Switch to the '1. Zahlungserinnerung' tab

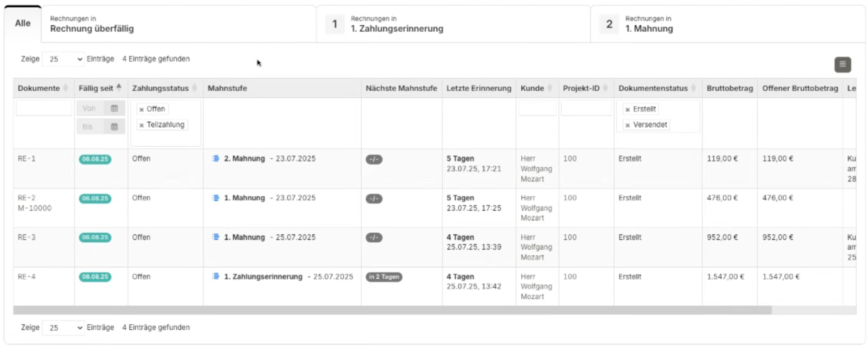point(453,24)
